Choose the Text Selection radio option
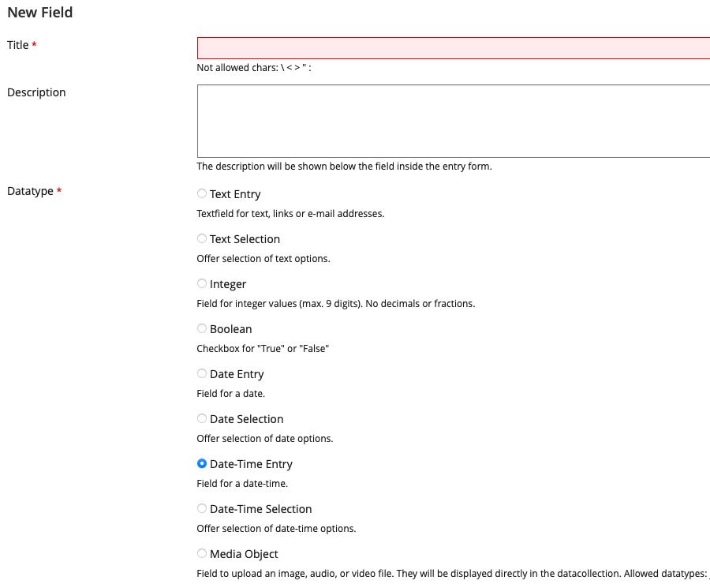Image resolution: width=710 pixels, height=588 pixels. tap(202, 238)
